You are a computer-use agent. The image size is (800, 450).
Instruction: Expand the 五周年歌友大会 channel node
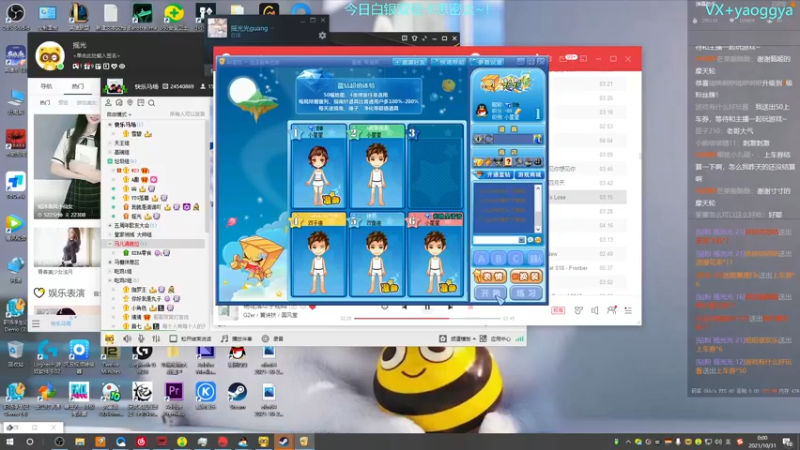coord(110,225)
